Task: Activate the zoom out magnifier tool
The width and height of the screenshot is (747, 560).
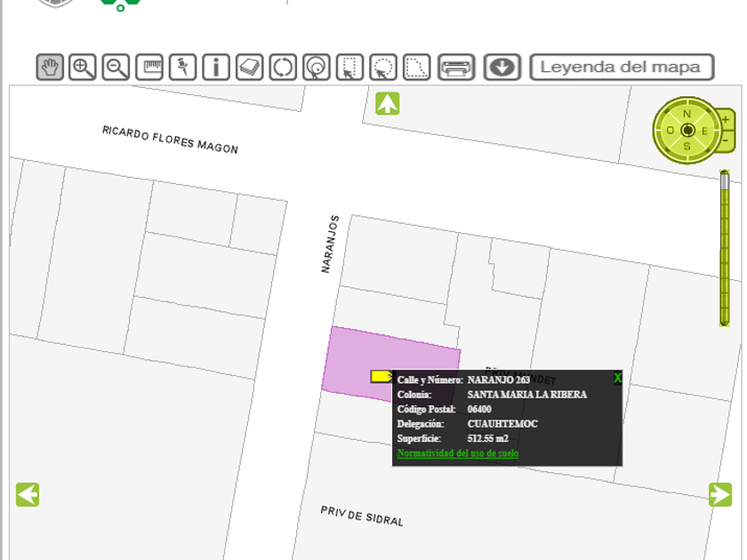Action: [x=116, y=68]
